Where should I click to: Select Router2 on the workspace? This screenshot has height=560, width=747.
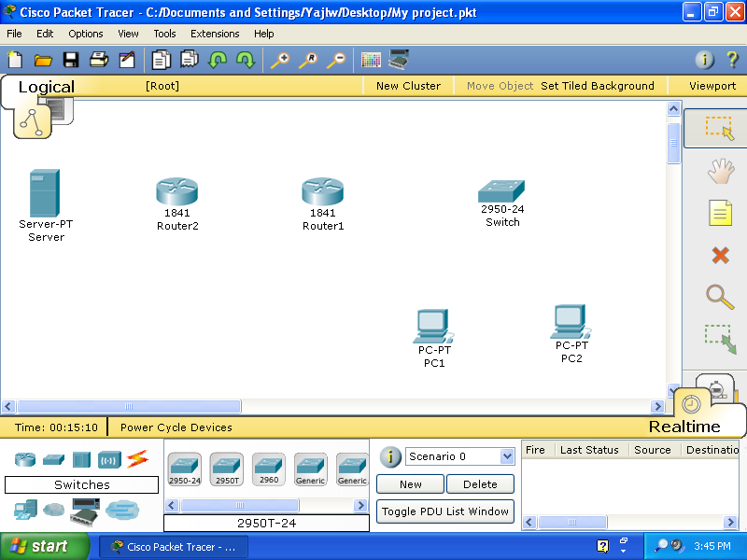[176, 191]
